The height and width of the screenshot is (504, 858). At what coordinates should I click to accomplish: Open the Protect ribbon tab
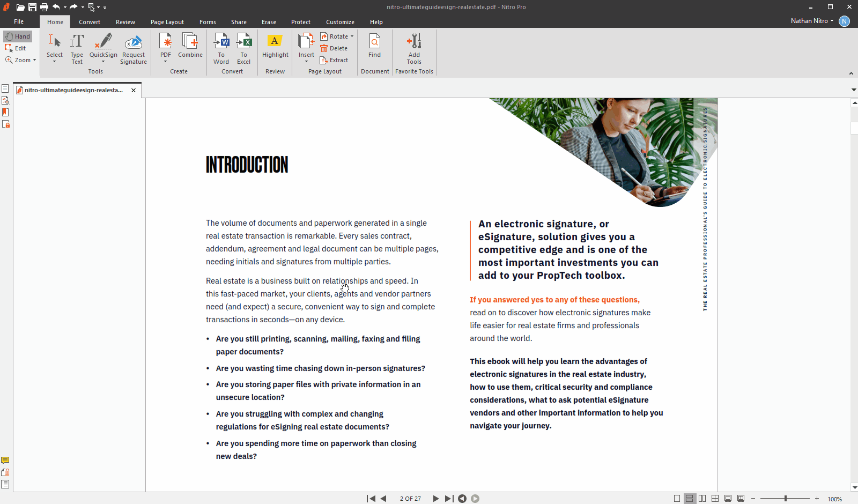(300, 22)
